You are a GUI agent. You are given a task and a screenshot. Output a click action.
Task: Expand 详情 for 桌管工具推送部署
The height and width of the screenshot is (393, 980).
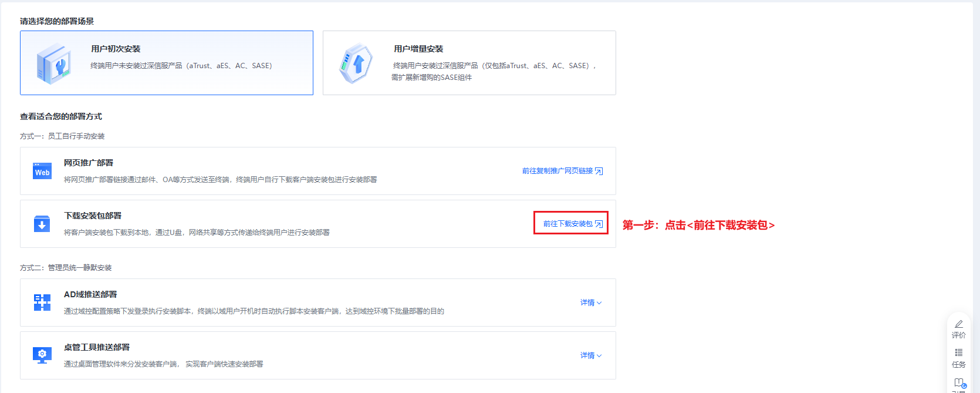click(x=590, y=355)
